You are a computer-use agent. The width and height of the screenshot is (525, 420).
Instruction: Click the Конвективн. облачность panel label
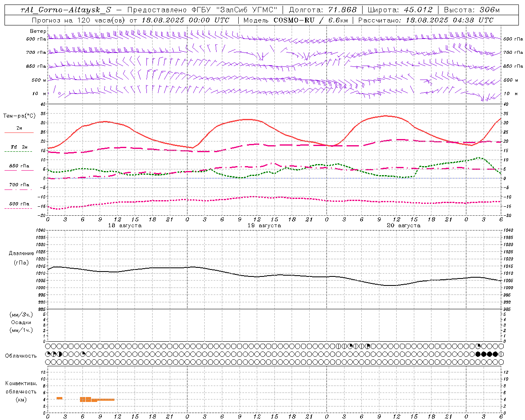[21, 388]
